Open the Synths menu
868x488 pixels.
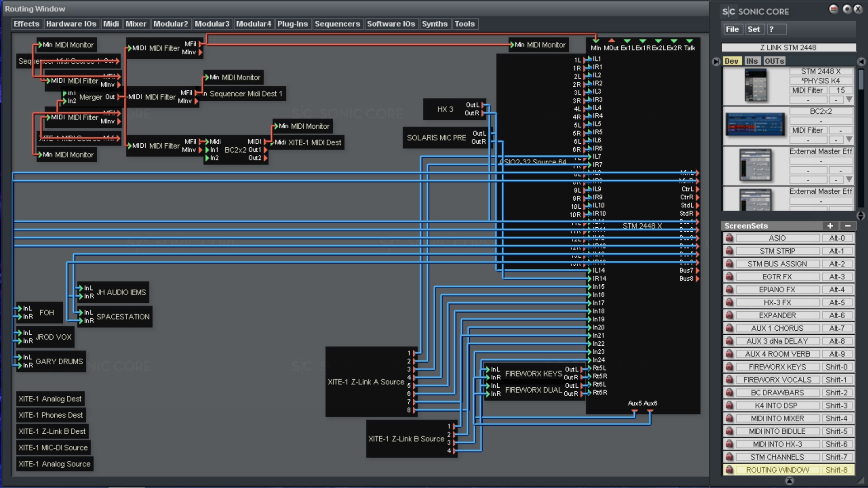pyautogui.click(x=434, y=24)
